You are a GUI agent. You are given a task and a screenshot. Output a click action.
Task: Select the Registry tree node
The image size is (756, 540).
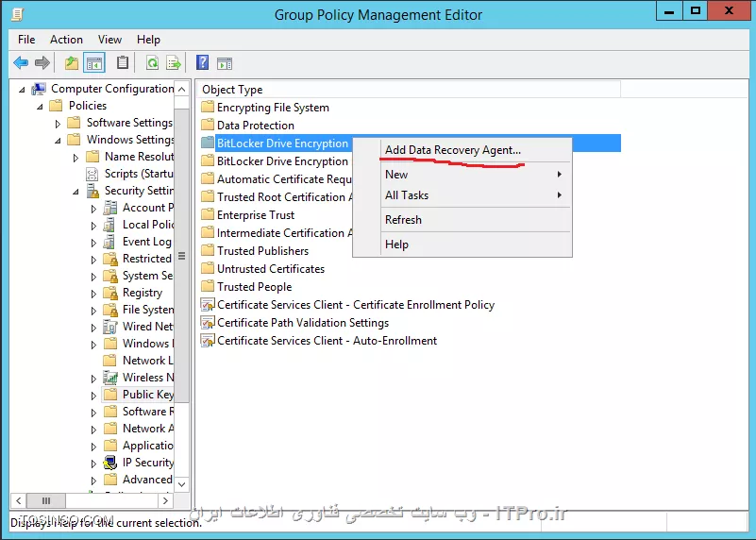(143, 293)
